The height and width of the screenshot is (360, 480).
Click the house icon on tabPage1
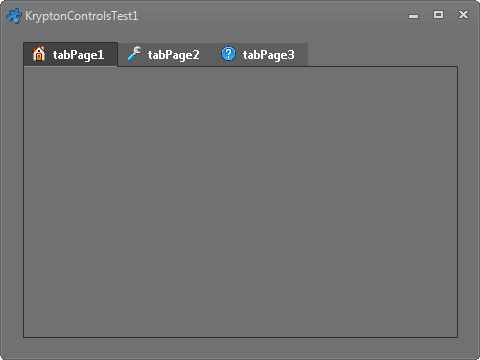click(x=39, y=54)
